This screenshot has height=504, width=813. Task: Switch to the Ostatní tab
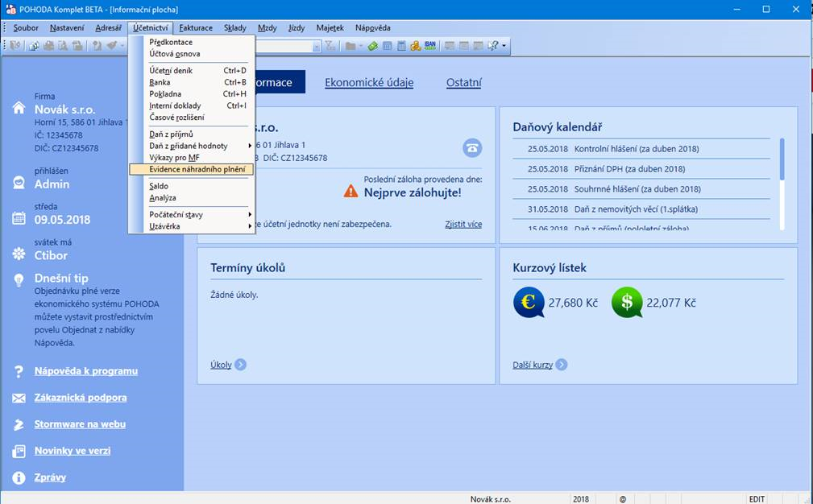tap(464, 82)
